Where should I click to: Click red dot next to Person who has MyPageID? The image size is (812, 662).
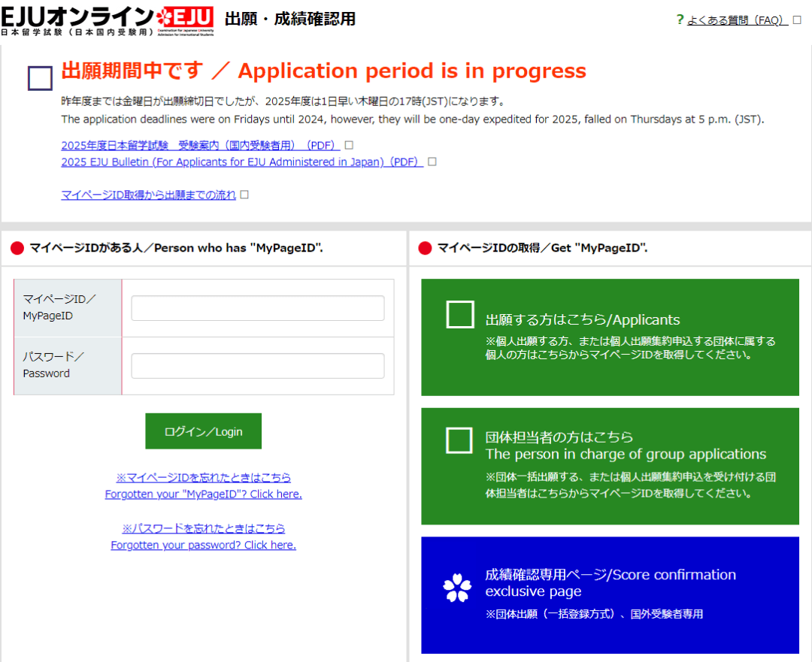click(x=17, y=249)
